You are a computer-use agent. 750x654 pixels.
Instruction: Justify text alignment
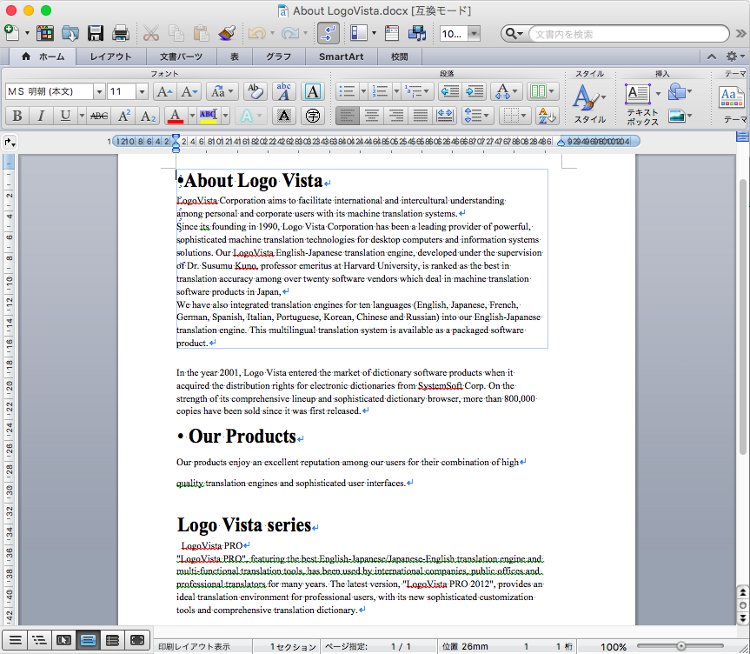point(420,116)
